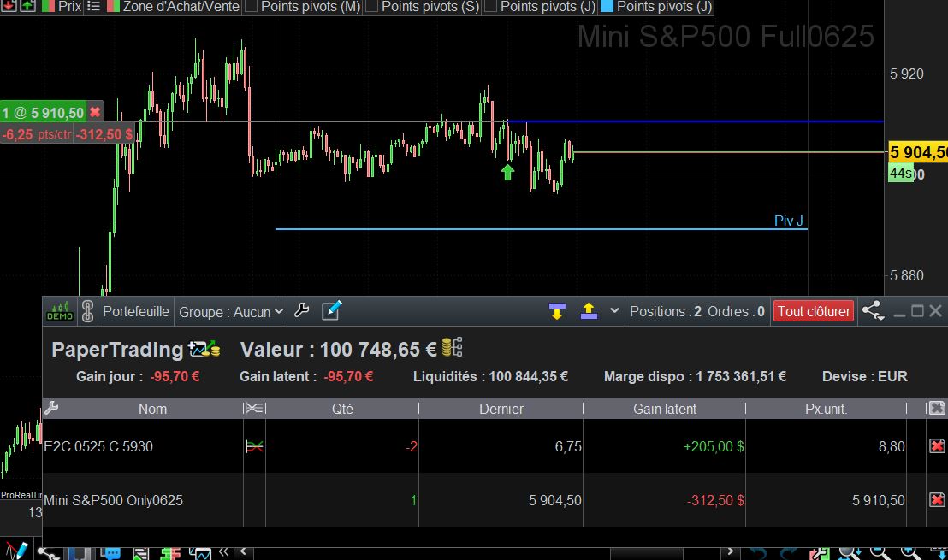Click the Ordres : 0 counter

pyautogui.click(x=737, y=311)
